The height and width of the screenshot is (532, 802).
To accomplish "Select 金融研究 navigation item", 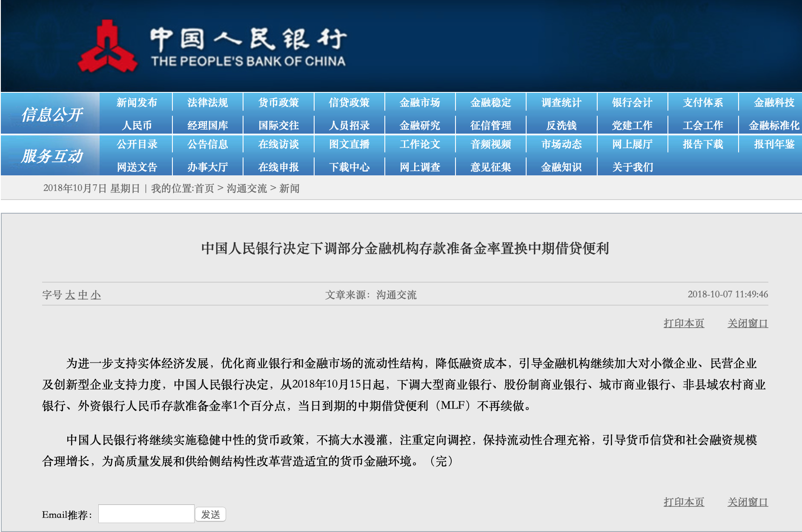I will click(x=420, y=126).
